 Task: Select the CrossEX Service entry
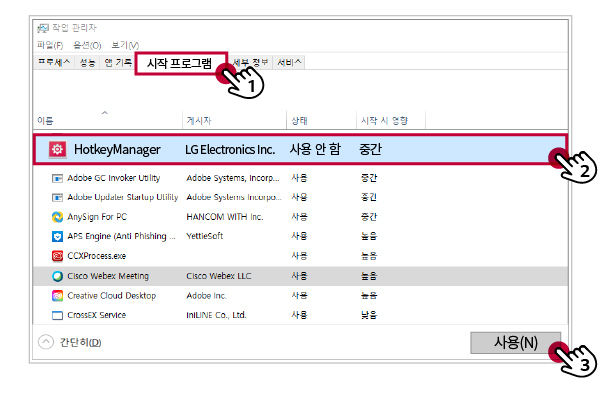tap(97, 315)
